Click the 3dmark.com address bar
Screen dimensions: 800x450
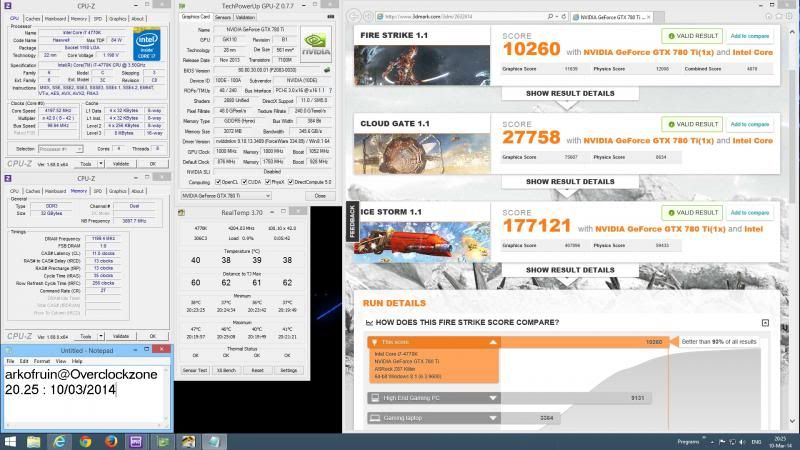461,17
